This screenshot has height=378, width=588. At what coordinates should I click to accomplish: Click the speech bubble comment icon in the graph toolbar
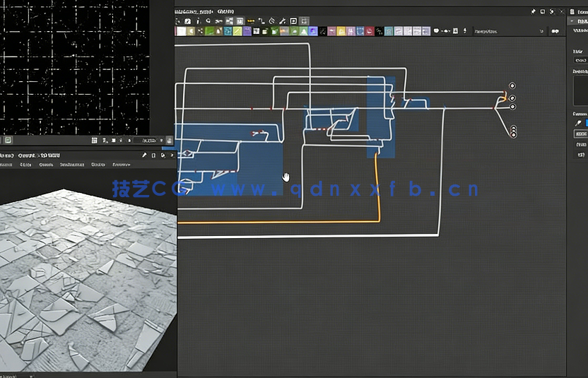coord(436,31)
